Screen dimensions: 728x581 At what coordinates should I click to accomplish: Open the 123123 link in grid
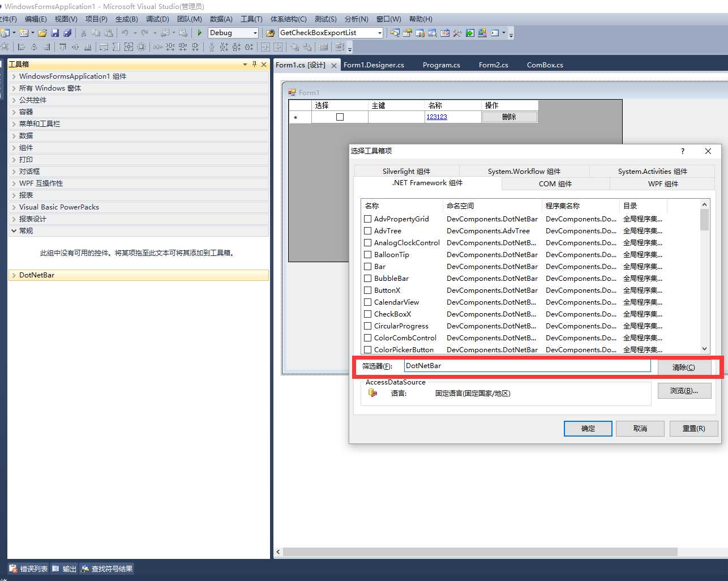pyautogui.click(x=436, y=117)
